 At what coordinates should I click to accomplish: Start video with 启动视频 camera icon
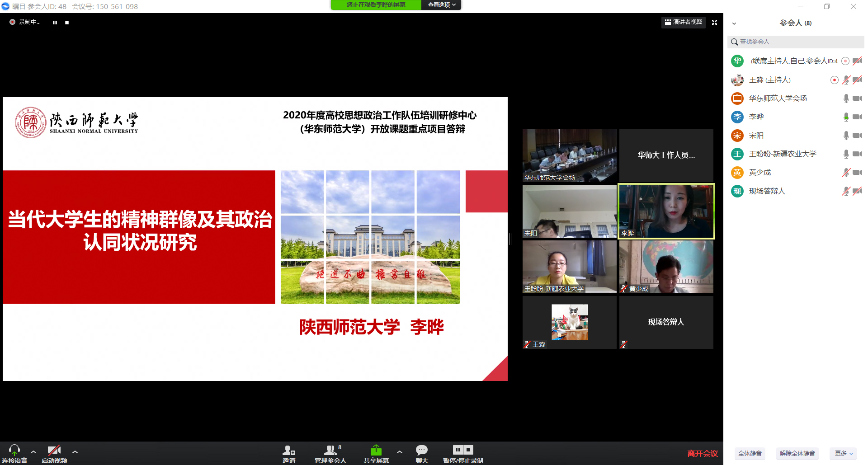click(x=54, y=451)
